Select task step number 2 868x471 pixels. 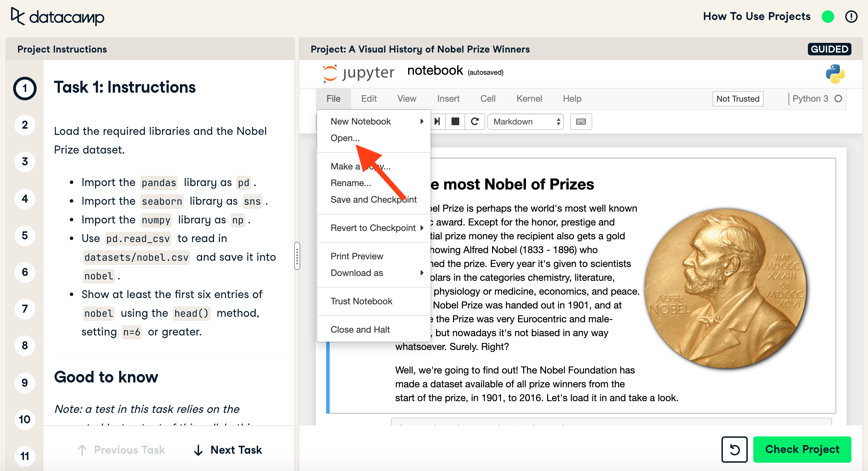[x=25, y=125]
